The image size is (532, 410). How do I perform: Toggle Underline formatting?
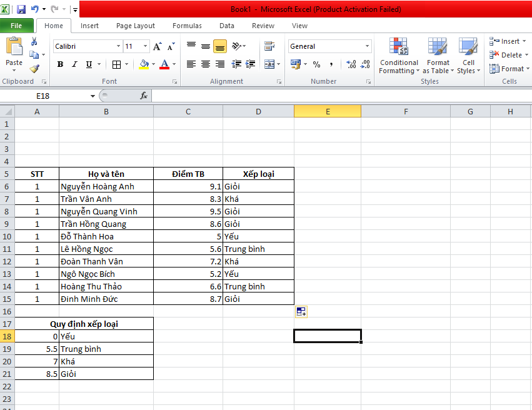pos(89,64)
